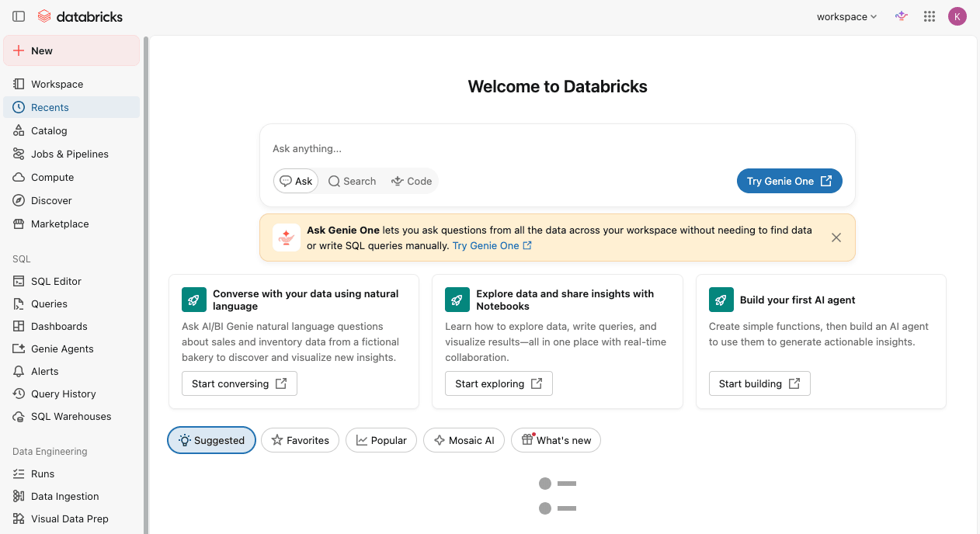Switch to Favorites tab
This screenshot has width=980, height=534.
click(x=301, y=440)
